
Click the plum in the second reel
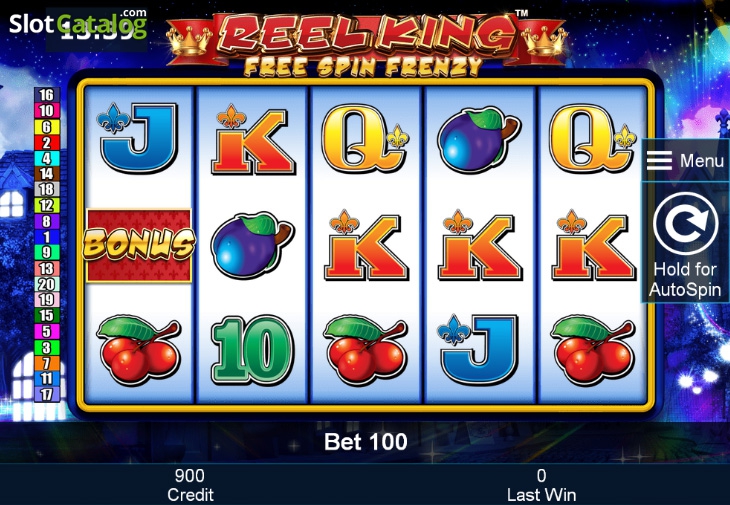coord(251,244)
